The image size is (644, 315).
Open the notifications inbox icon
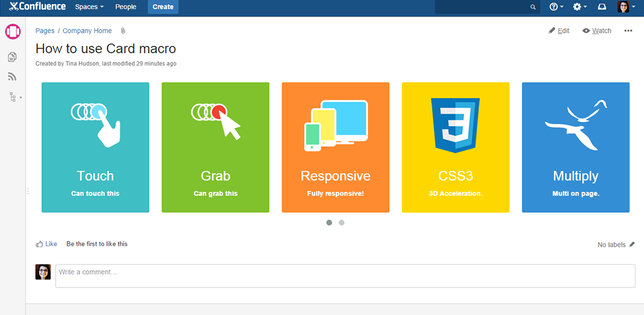tap(602, 7)
